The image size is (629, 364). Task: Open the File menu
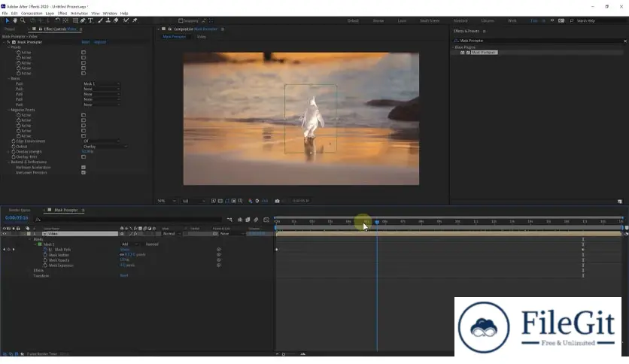(x=5, y=14)
